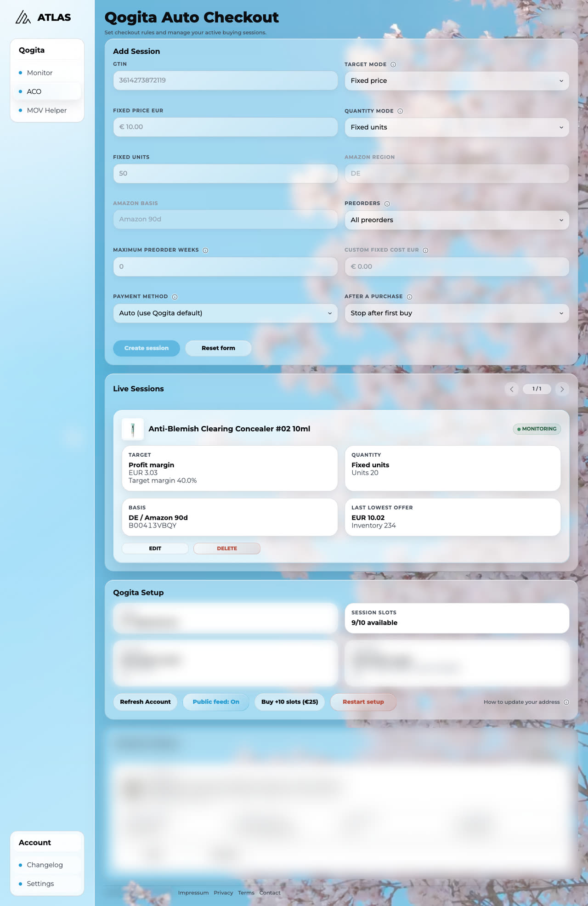Click the MONITORING status badge
588x906 pixels.
pos(537,429)
